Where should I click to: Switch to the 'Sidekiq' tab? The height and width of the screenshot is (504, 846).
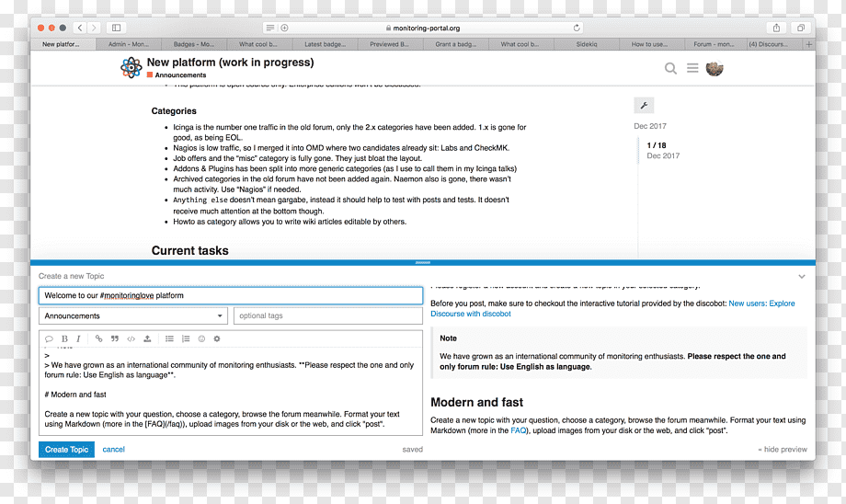coord(587,44)
